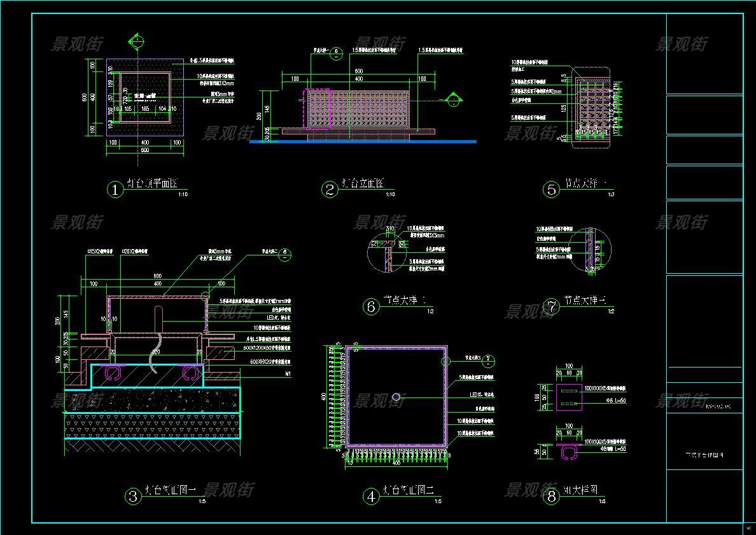
Task: Click the circled number 5 detail marker
Action: (x=551, y=189)
